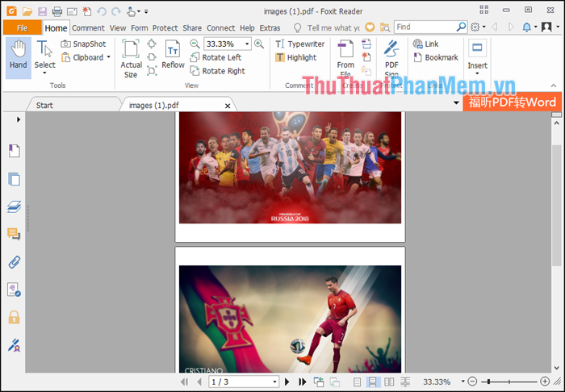Screen dimensions: 565x392
Task: Open the settings gear dropdown
Action: click(x=478, y=27)
